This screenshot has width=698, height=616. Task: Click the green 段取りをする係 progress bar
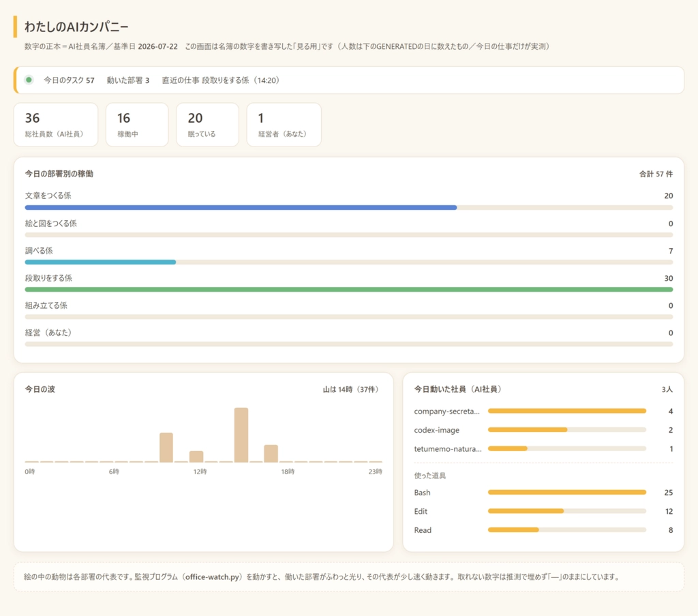[x=349, y=290]
